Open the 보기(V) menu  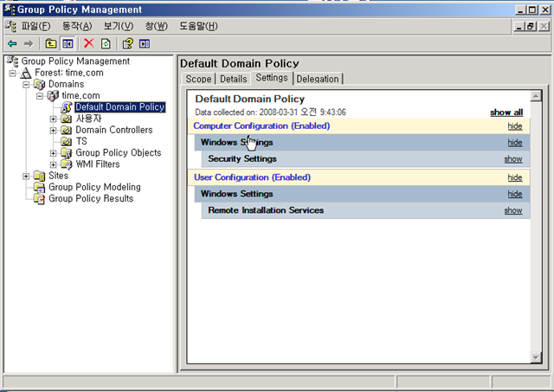pos(119,26)
